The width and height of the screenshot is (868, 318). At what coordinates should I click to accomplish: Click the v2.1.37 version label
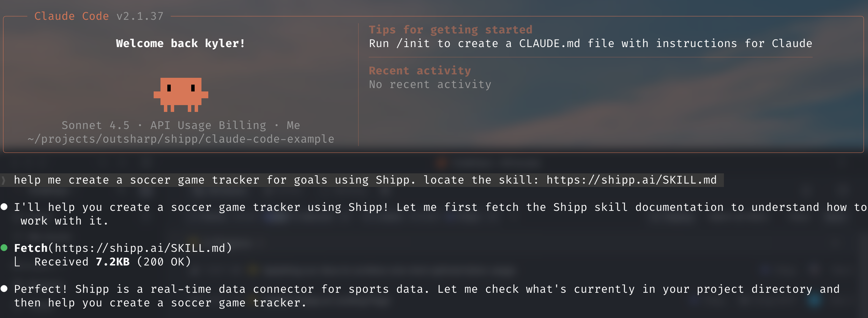[x=140, y=16]
